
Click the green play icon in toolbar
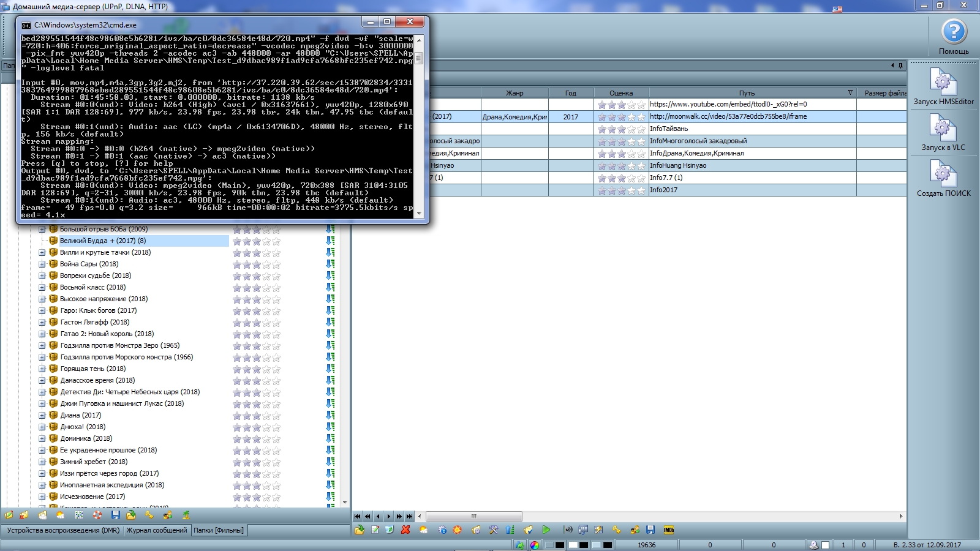coord(546,530)
